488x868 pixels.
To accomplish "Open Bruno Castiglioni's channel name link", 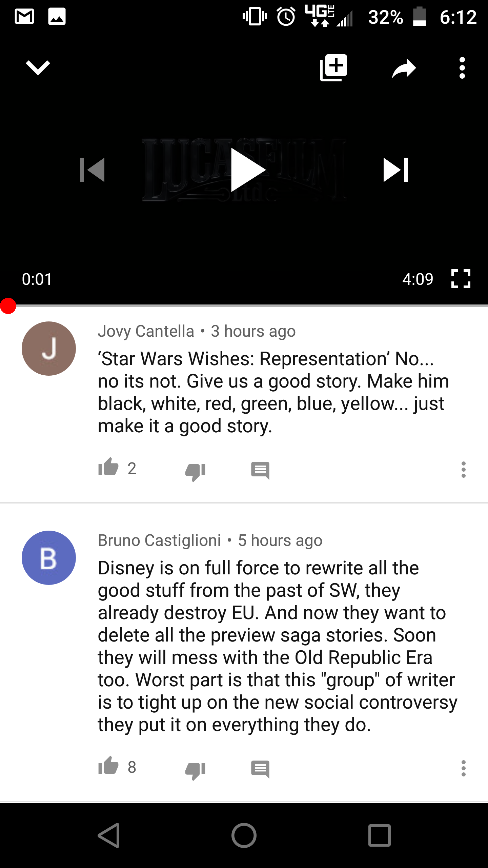I will [x=159, y=540].
